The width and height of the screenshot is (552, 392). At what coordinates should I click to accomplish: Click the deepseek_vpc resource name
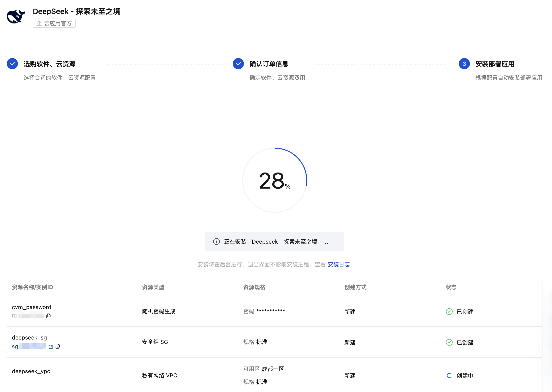click(31, 371)
